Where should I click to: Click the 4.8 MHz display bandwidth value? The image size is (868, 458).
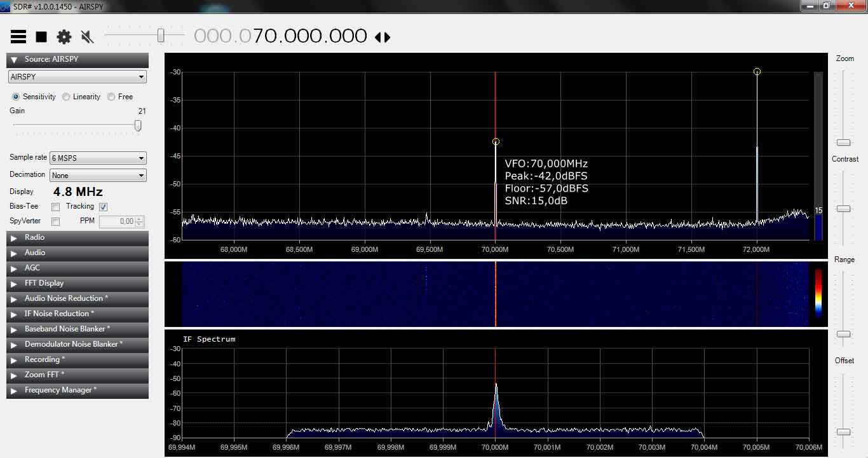tap(78, 192)
